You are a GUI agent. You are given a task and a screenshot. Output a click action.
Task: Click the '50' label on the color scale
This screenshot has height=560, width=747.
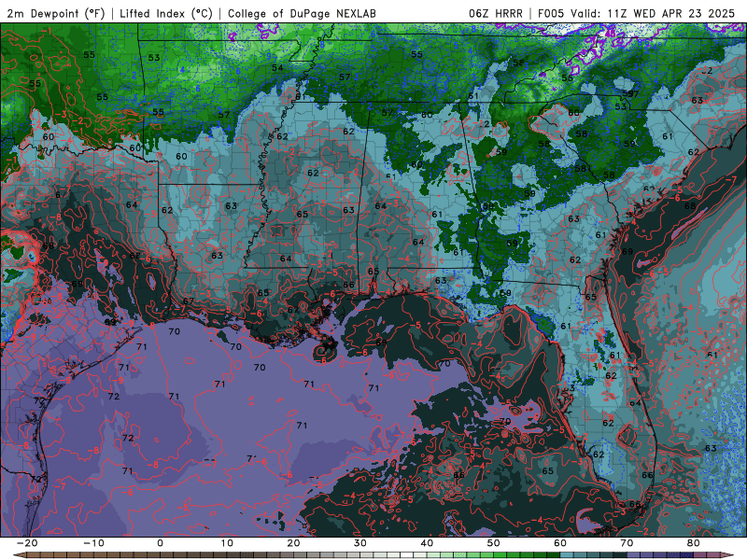pos(494,543)
